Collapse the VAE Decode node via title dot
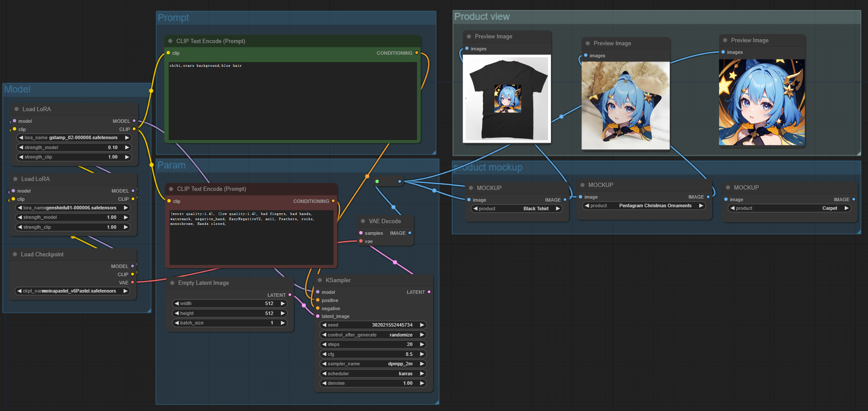868x411 pixels. 362,221
